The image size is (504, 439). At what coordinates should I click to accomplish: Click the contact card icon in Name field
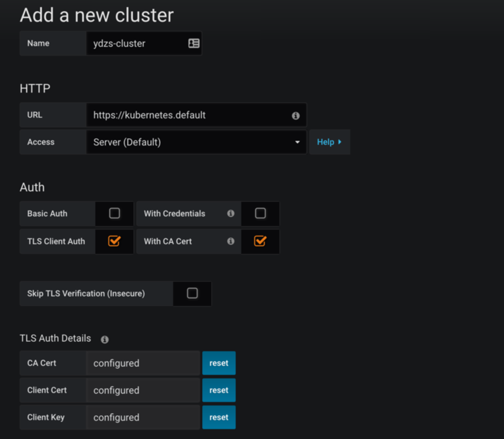pos(194,43)
